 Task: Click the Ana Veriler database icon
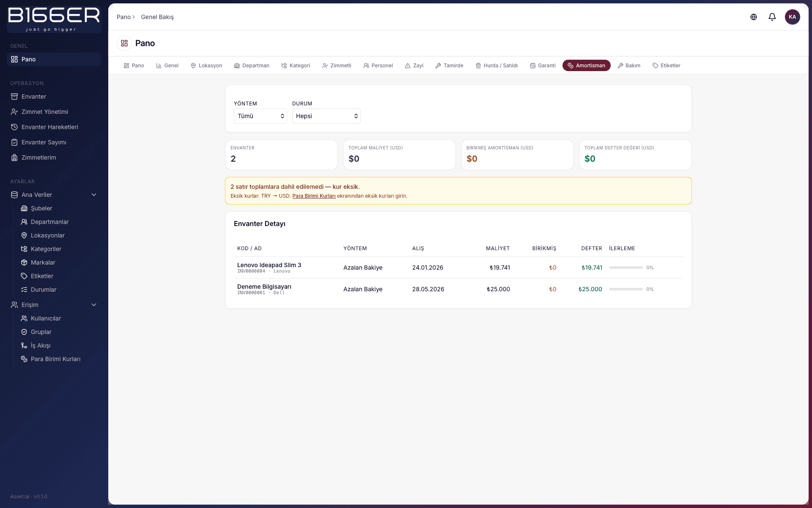pyautogui.click(x=14, y=195)
